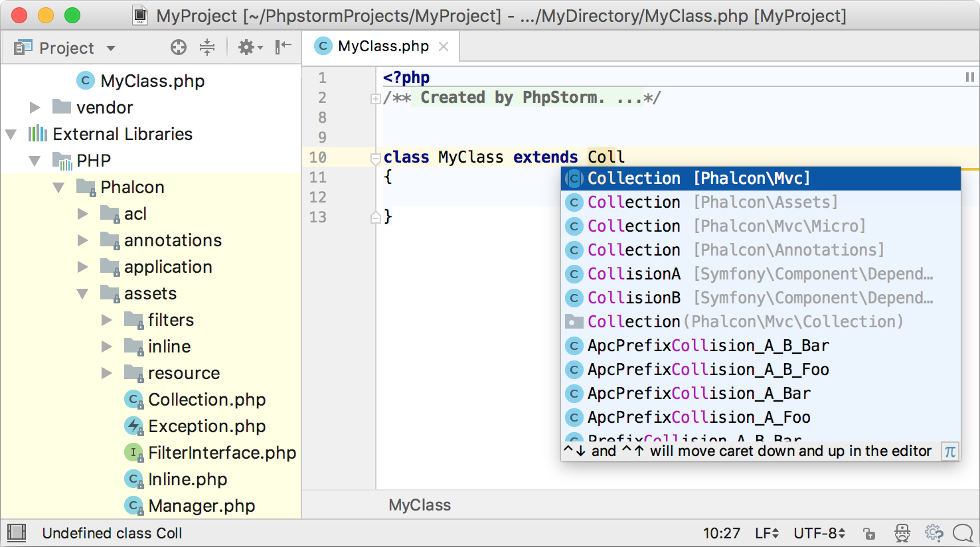Click the Exception.php file icon
This screenshot has height=547, width=980.
pyautogui.click(x=134, y=426)
